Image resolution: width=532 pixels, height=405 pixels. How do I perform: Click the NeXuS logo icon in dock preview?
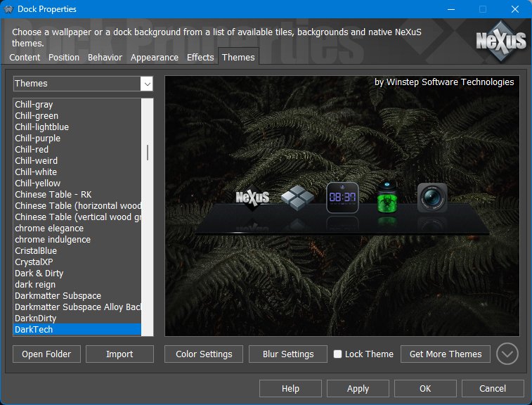pos(252,198)
